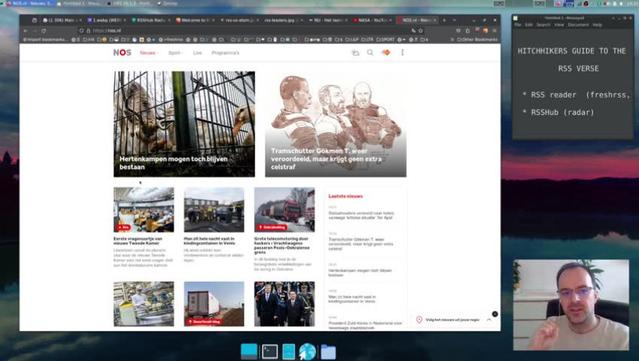
Task: Launch terminal from the dock
Action: pos(270,352)
